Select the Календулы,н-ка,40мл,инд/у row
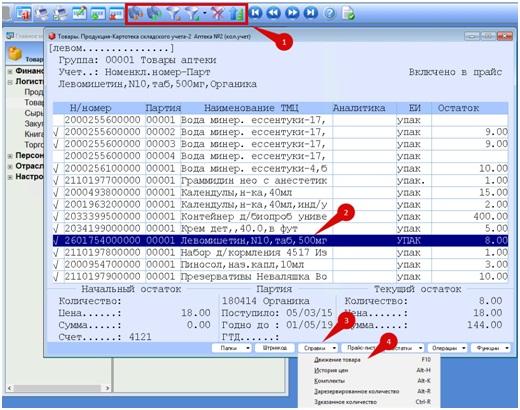520x410 pixels. tap(280, 205)
